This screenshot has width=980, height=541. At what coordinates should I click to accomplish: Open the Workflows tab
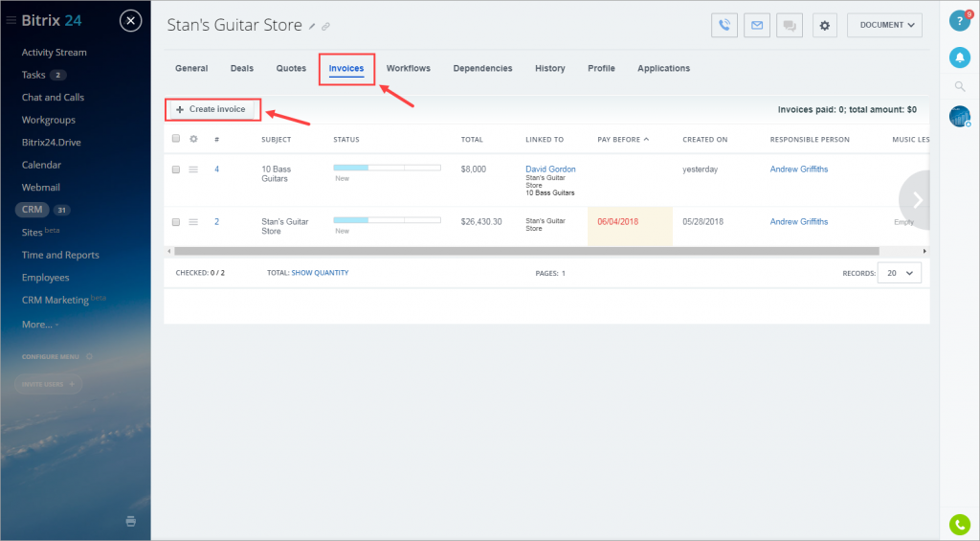point(408,68)
